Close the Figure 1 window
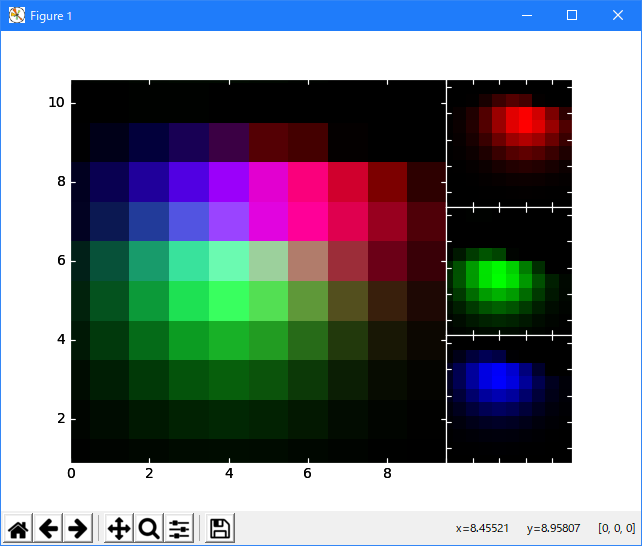This screenshot has width=642, height=546. pyautogui.click(x=618, y=15)
